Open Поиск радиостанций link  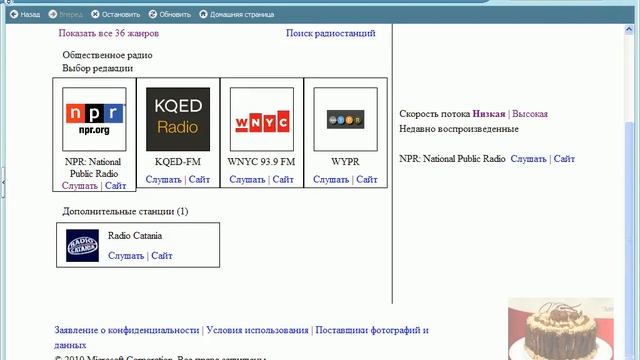tap(331, 33)
